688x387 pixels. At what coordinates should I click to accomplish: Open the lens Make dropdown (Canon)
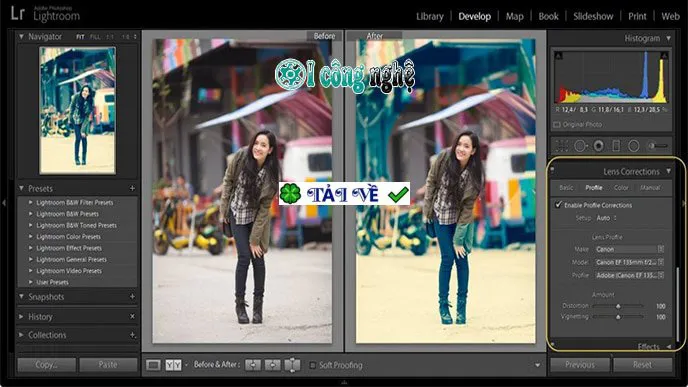click(629, 249)
